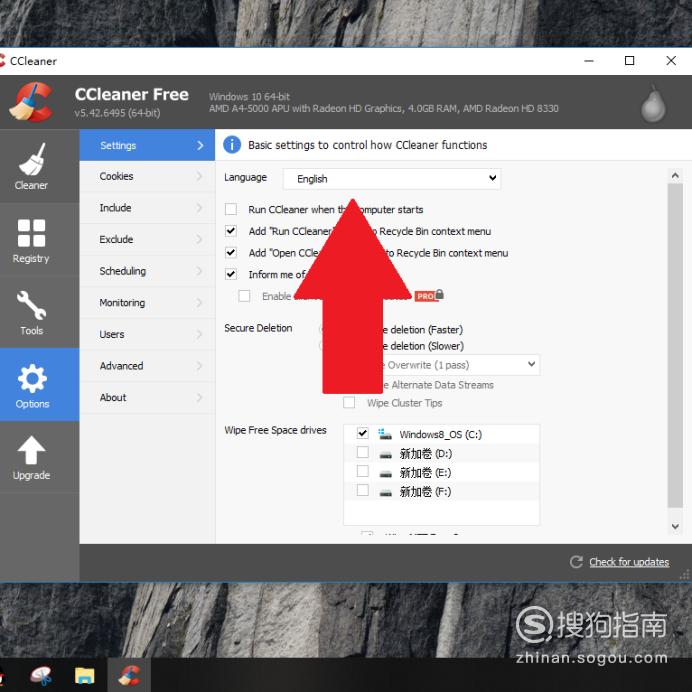This screenshot has width=692, height=692.
Task: Toggle the Inform me of updates checkbox
Action: pyautogui.click(x=231, y=274)
